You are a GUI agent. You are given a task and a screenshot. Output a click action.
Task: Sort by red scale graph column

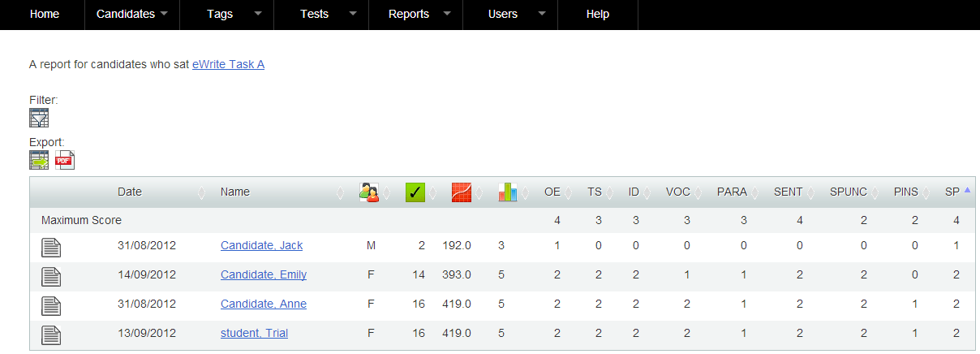(x=462, y=192)
